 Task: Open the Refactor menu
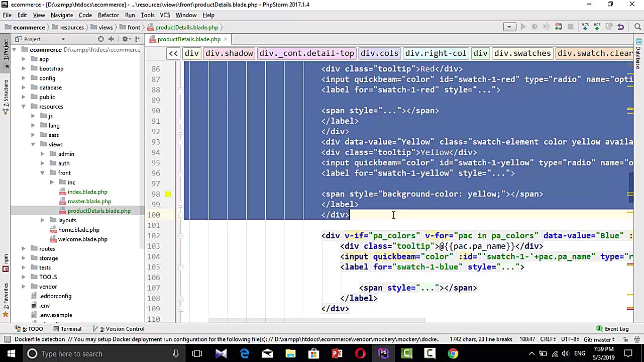[108, 15]
